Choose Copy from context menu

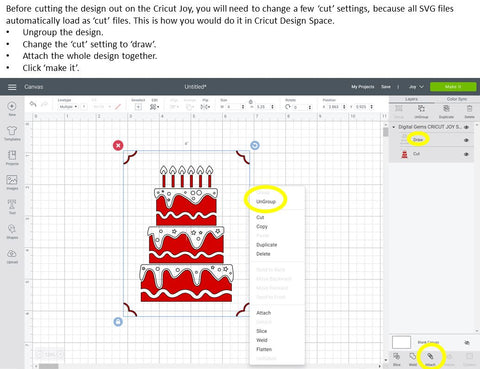pyautogui.click(x=262, y=226)
